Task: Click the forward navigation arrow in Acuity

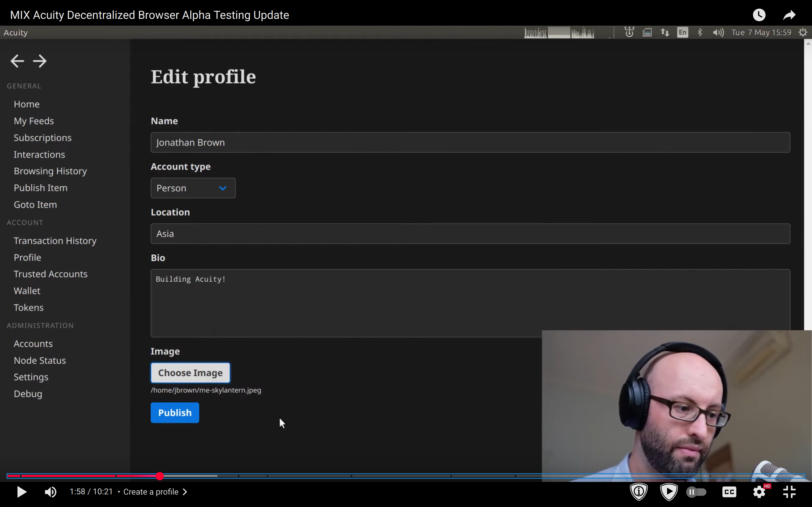Action: pyautogui.click(x=40, y=61)
